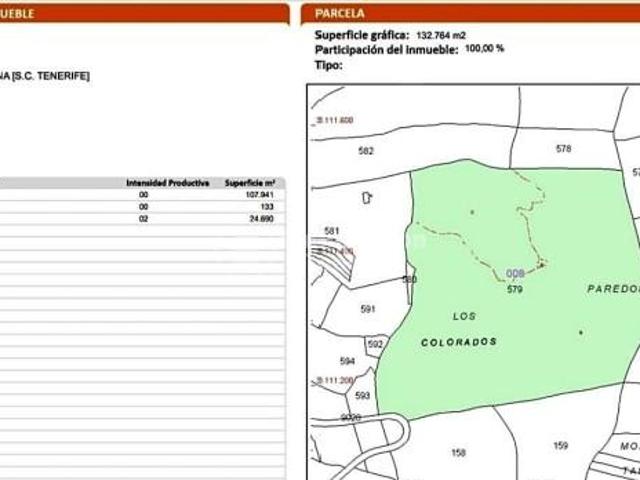The image size is (640, 480).
Task: Click parcel number 582 on map
Action: (x=366, y=151)
